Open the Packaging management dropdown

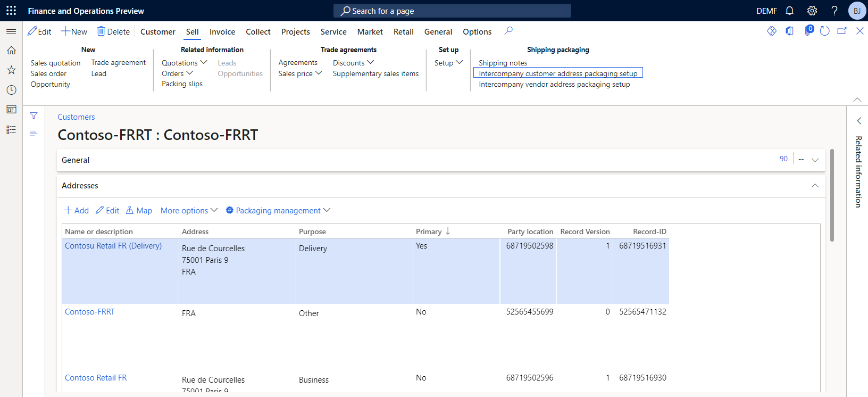278,210
